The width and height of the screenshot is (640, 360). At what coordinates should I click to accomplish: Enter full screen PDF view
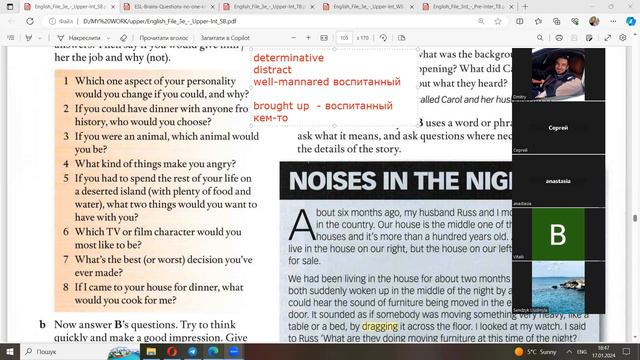[608, 38]
